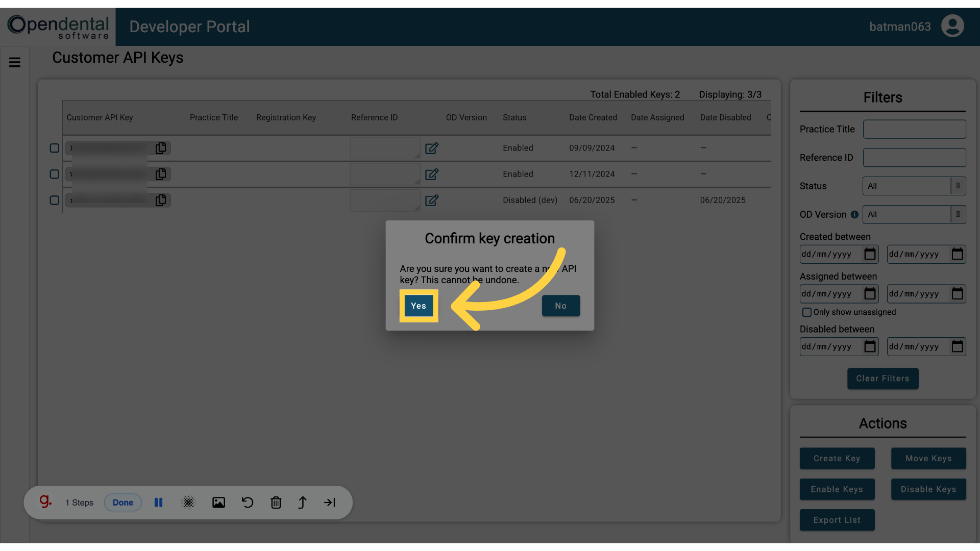
Task: Edit reference ID for 12/11/2024 key
Action: (432, 174)
